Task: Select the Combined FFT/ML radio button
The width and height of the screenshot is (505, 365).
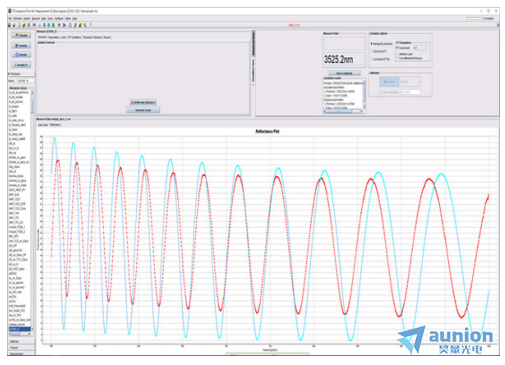Action: point(381,59)
